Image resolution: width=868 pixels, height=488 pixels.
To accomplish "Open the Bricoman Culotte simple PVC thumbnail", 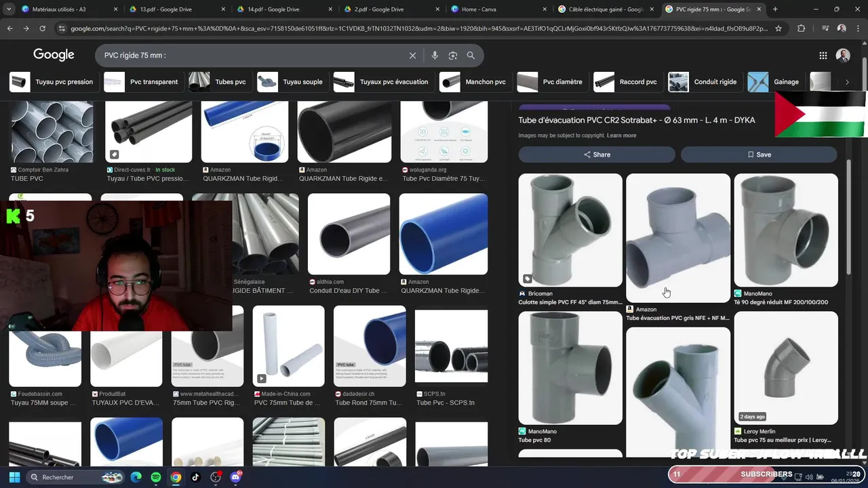I will click(x=570, y=230).
